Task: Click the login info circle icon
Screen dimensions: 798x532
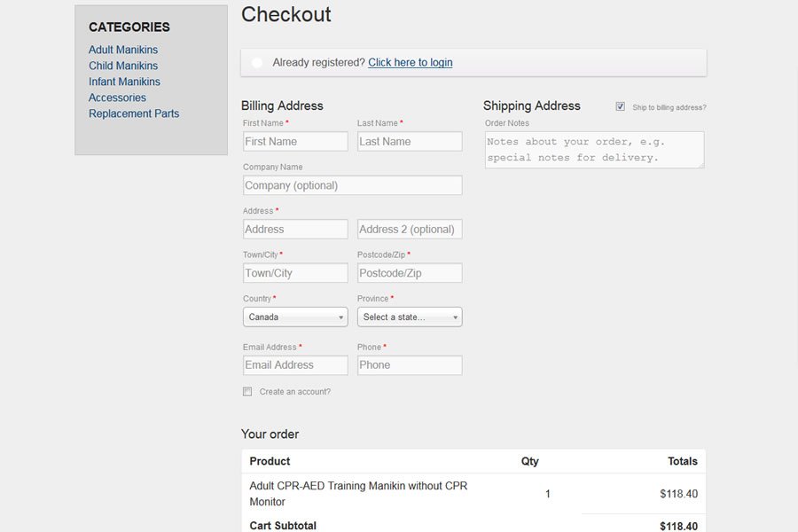Action: pos(257,63)
